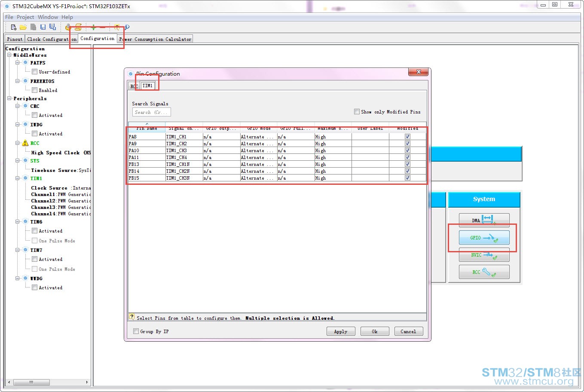Click the Save Project As toolbar icon

tap(52, 27)
